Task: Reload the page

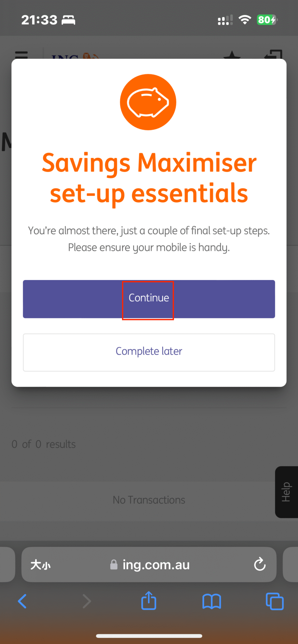Action: (260, 564)
